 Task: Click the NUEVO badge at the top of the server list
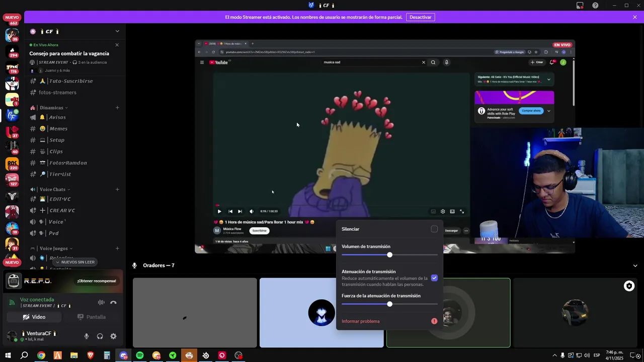(x=12, y=17)
